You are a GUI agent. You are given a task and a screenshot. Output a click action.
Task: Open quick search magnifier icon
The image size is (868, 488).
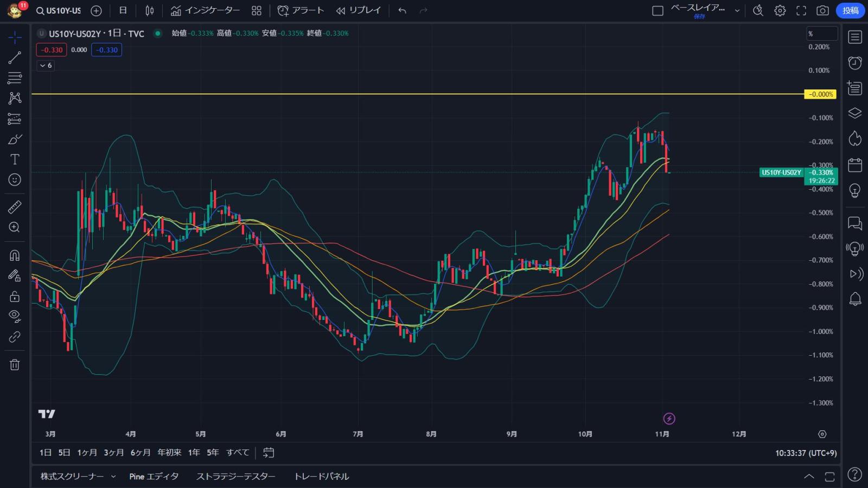[758, 10]
